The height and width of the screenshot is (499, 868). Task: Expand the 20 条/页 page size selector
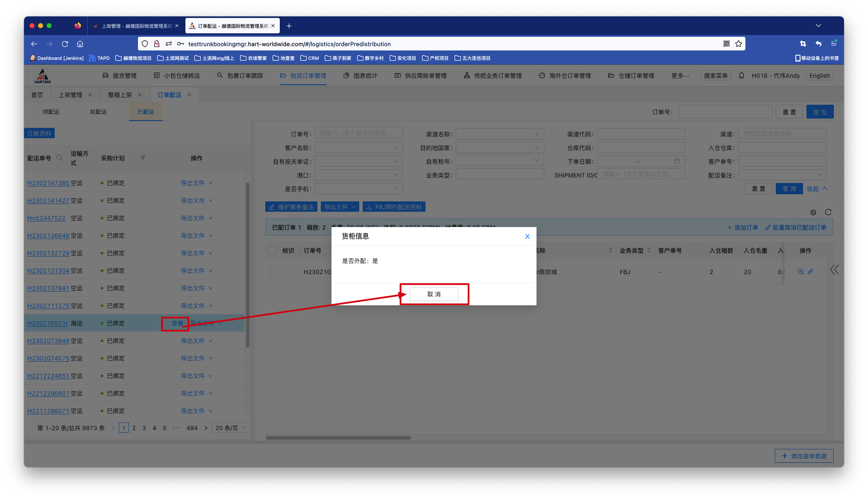click(231, 428)
